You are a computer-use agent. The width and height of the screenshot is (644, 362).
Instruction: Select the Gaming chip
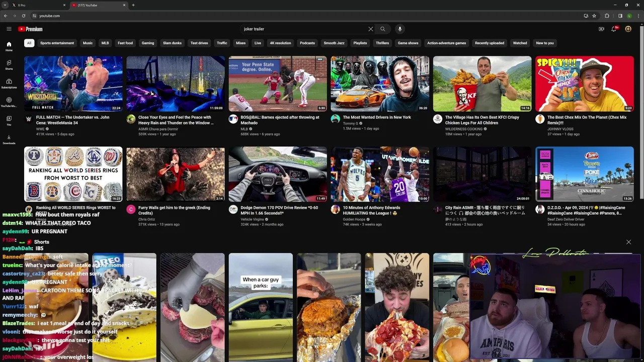tap(148, 43)
